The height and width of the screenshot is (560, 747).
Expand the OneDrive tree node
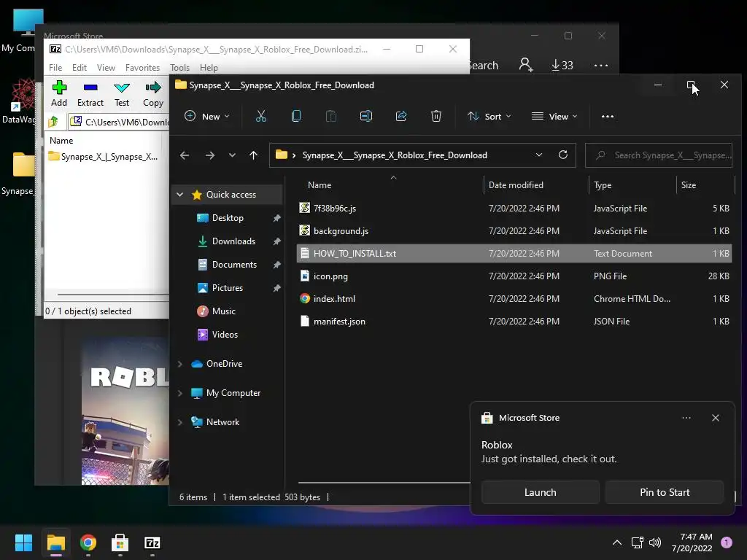pos(179,364)
